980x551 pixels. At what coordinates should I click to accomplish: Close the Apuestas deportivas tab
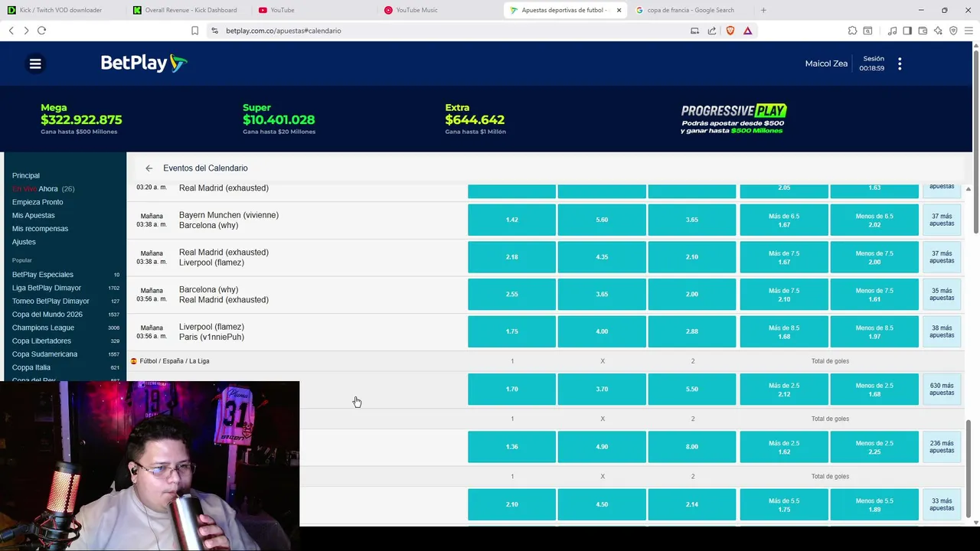[x=619, y=10]
